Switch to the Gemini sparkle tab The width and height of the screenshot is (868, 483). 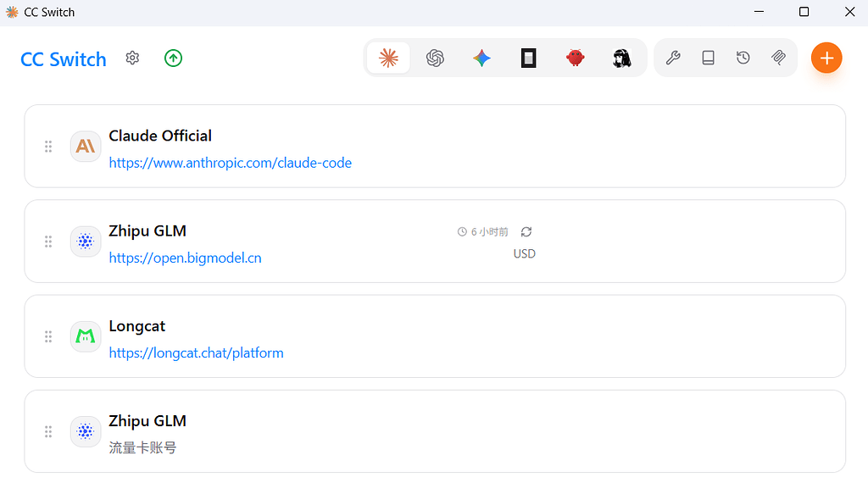click(481, 58)
